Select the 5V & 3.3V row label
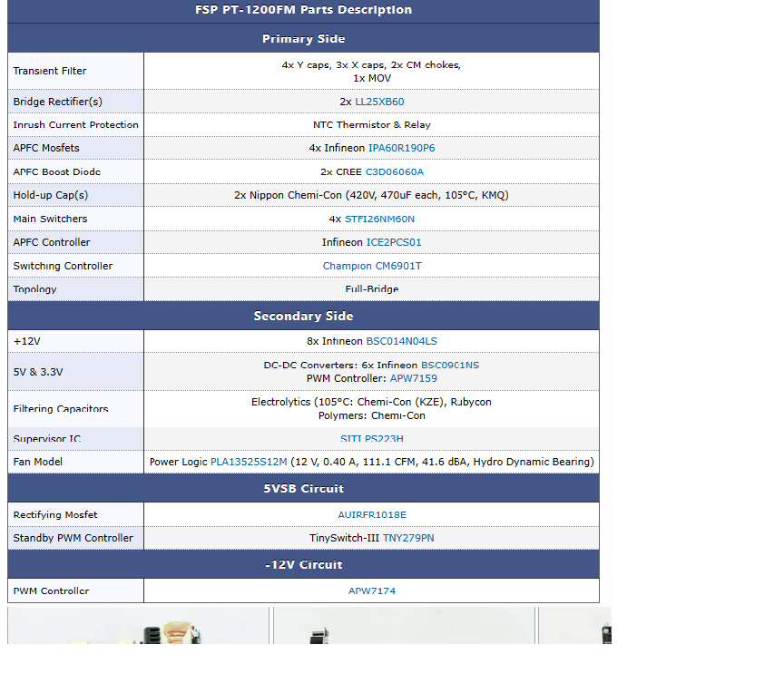 (38, 372)
